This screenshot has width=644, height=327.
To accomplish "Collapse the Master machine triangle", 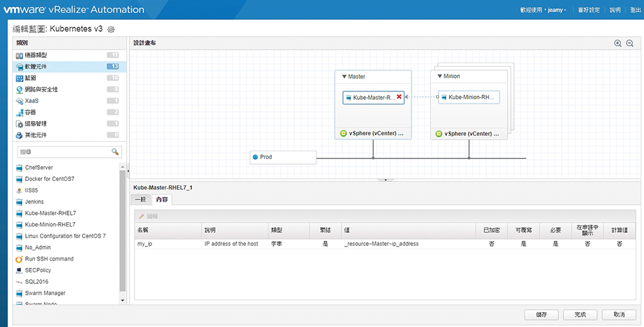I will [x=344, y=77].
